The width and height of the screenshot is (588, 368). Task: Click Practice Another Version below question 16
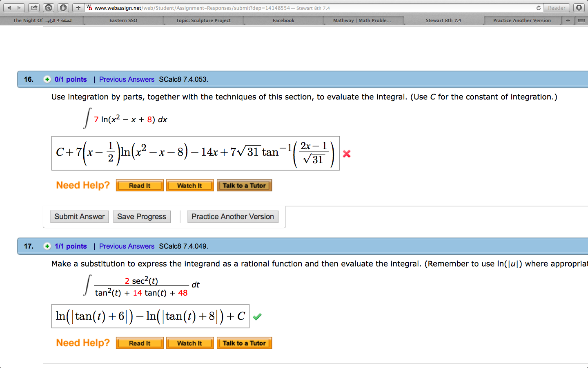[233, 216]
